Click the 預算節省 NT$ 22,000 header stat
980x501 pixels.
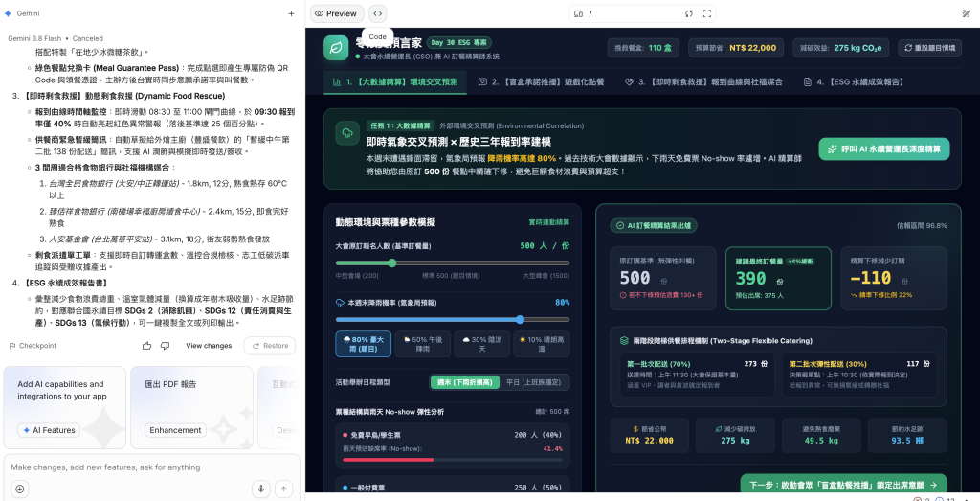[735, 48]
